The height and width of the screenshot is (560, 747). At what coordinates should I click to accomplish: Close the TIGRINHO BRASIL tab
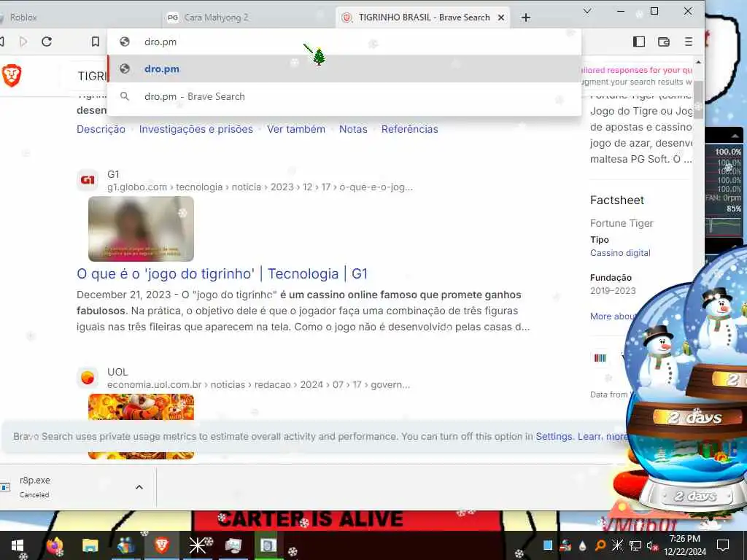coord(501,17)
